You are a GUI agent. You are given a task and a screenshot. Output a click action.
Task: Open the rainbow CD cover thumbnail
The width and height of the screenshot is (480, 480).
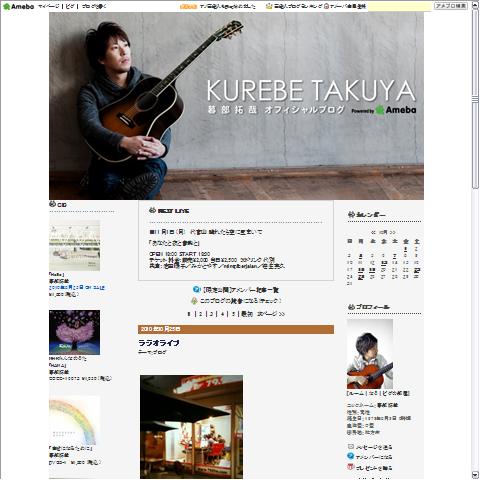[x=74, y=420]
